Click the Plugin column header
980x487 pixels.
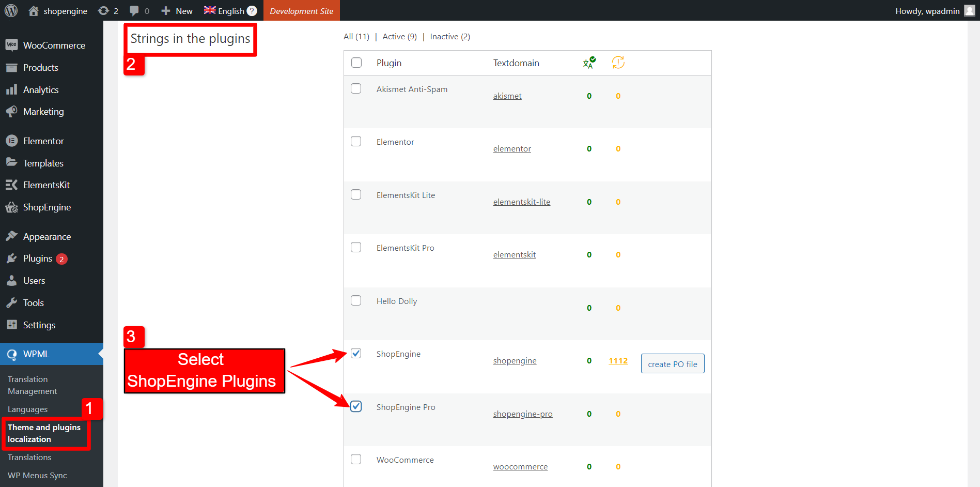pyautogui.click(x=389, y=63)
